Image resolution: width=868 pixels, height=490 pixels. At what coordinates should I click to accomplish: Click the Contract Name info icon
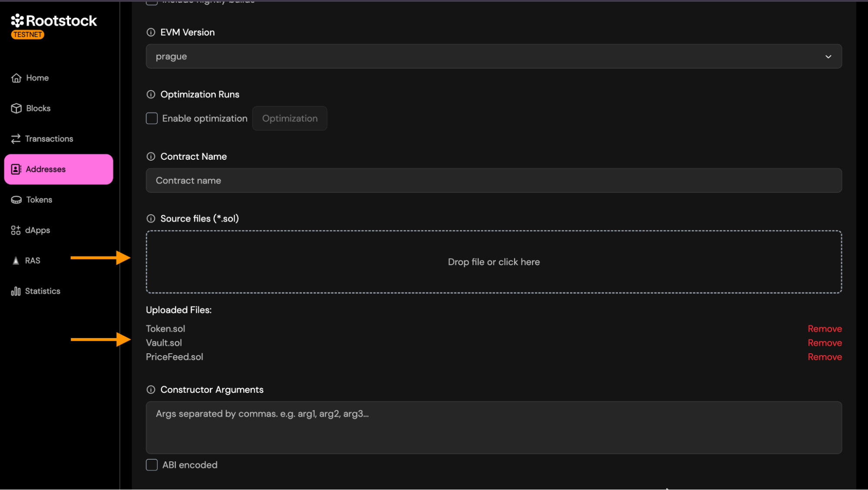(x=151, y=157)
